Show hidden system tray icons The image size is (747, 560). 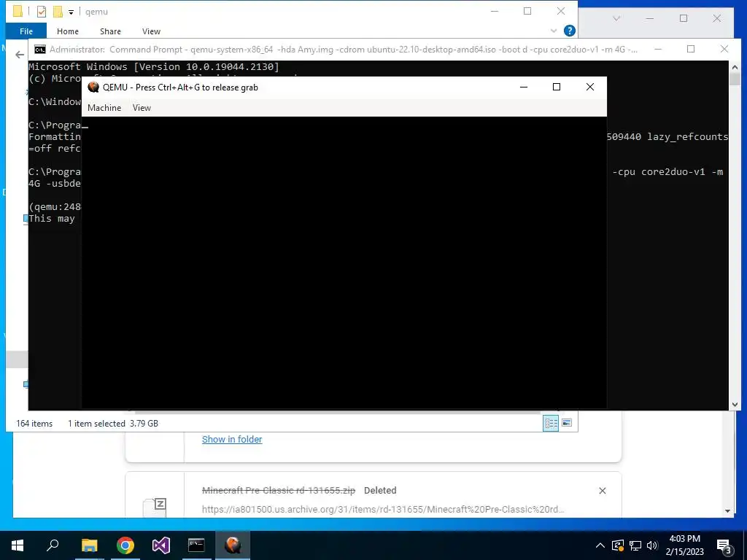point(600,545)
